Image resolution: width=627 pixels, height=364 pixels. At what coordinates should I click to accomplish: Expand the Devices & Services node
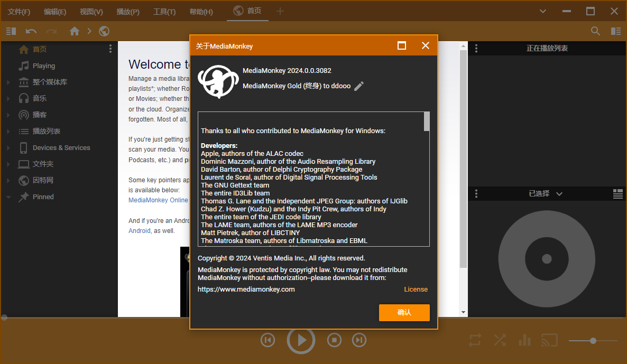[8, 147]
